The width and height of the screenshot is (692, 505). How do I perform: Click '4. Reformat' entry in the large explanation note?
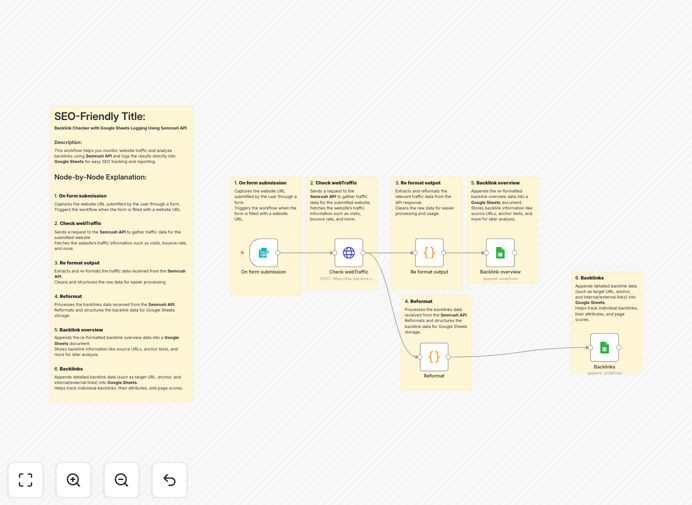(68, 296)
